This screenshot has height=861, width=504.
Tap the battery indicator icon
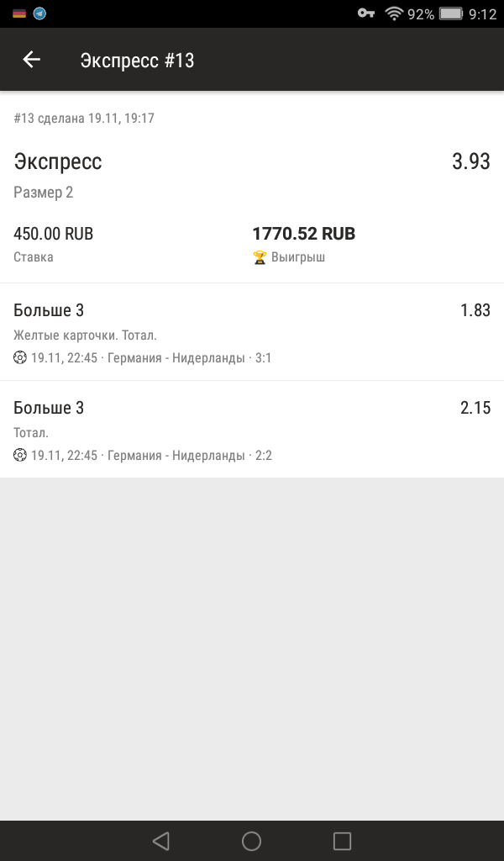(x=451, y=13)
